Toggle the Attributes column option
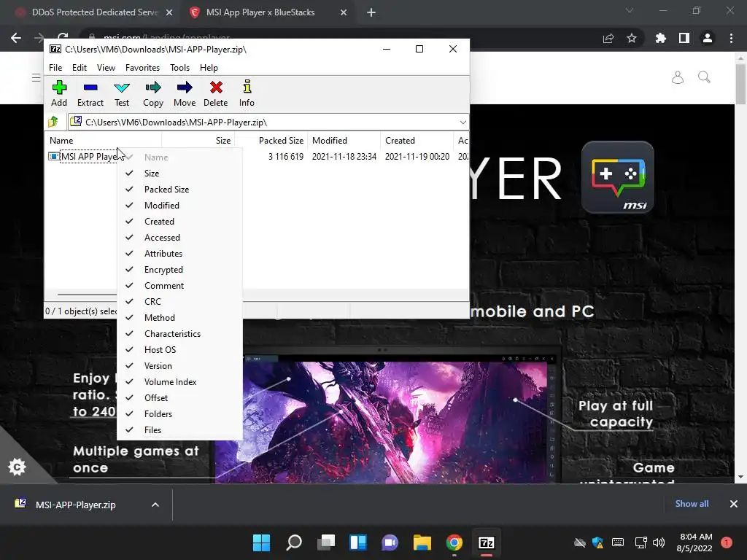Viewport: 747px width, 560px height. tap(179, 253)
